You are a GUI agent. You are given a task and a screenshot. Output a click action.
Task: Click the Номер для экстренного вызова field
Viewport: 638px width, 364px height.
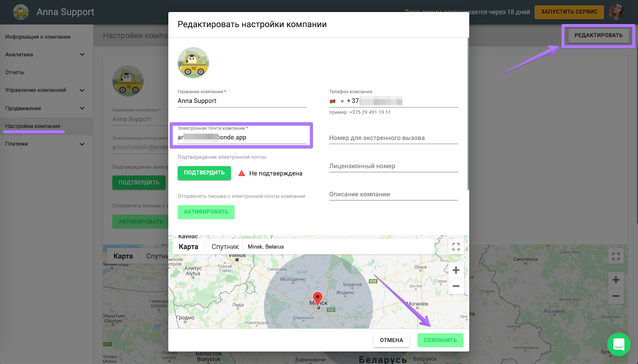point(394,138)
